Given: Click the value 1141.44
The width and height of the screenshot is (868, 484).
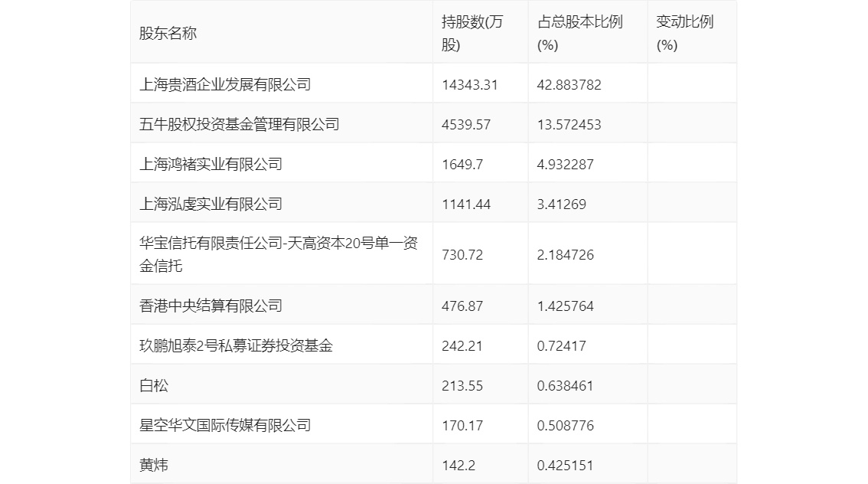Looking at the screenshot, I should 466,204.
